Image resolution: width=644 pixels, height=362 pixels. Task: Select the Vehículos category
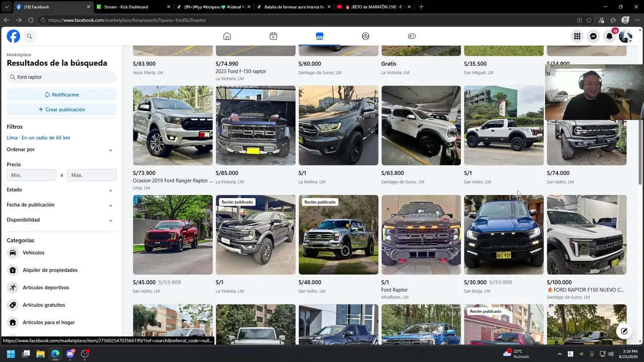pos(61,252)
